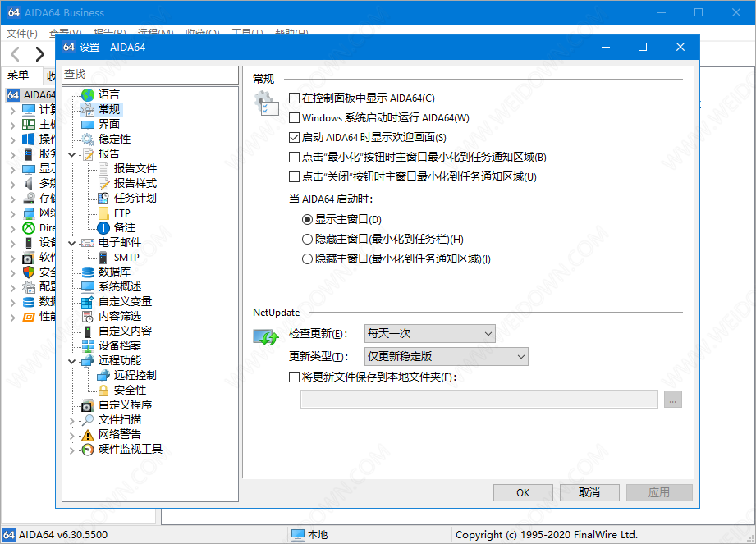
Task: Select 远程功能 tree item
Action: tap(120, 361)
